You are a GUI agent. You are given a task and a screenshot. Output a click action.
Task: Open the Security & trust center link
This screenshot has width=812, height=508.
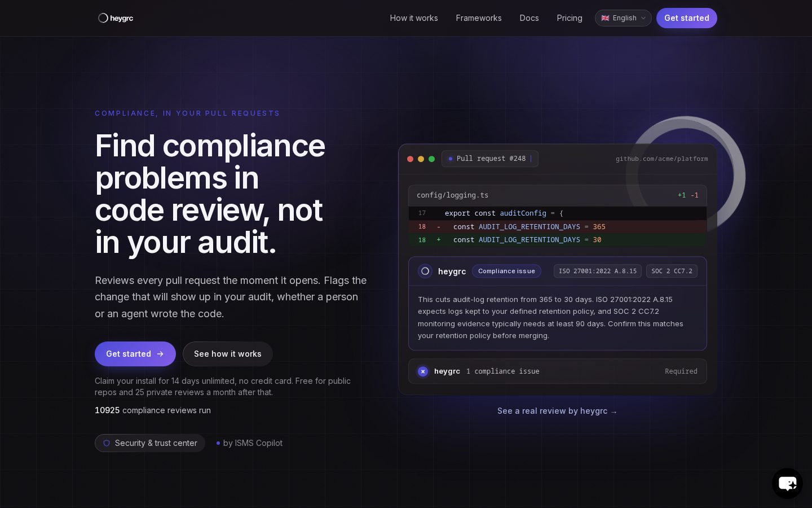pyautogui.click(x=150, y=443)
